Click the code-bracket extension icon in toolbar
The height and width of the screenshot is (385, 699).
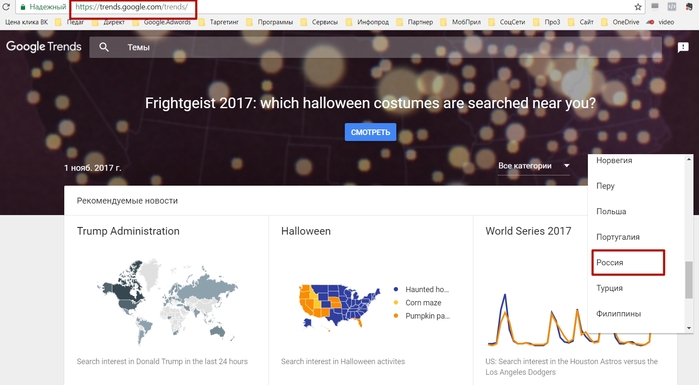[671, 7]
